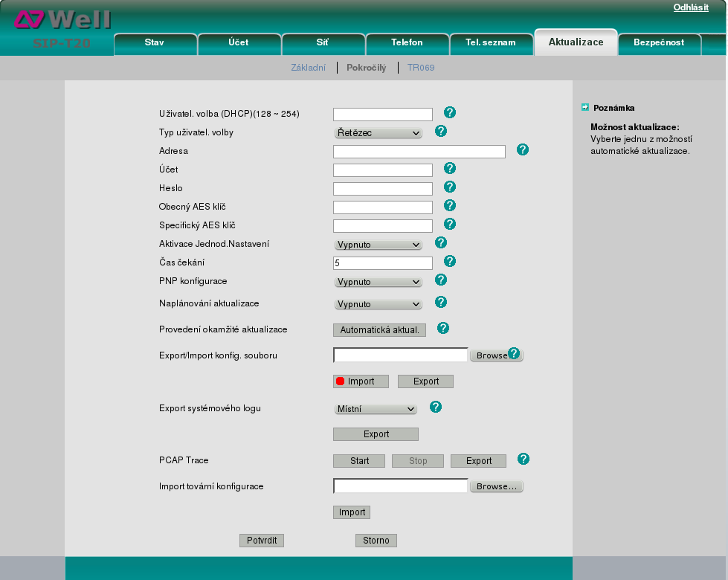Switch to the Bezpečnost tab
Image resolution: width=728 pixels, height=580 pixels.
[658, 43]
